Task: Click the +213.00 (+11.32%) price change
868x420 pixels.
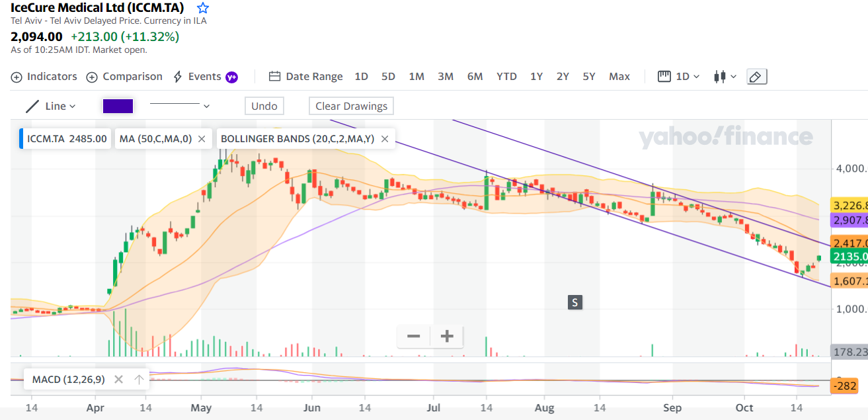Action: point(125,37)
